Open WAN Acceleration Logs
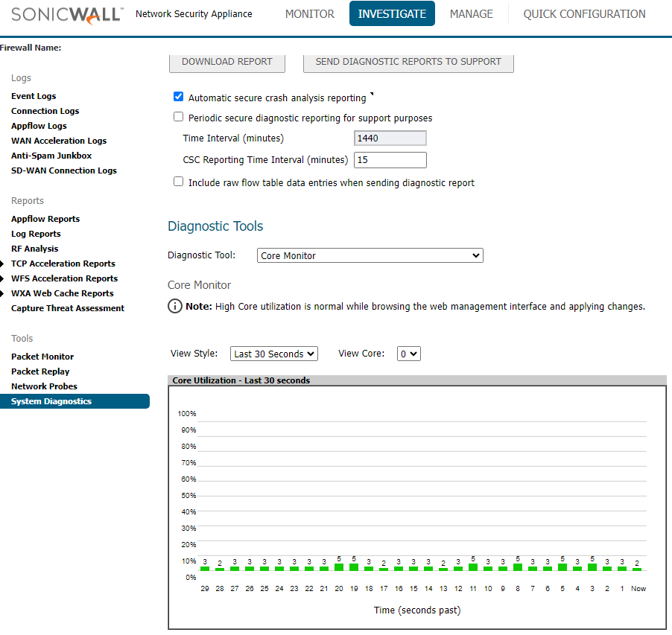This screenshot has width=672, height=635. (59, 141)
